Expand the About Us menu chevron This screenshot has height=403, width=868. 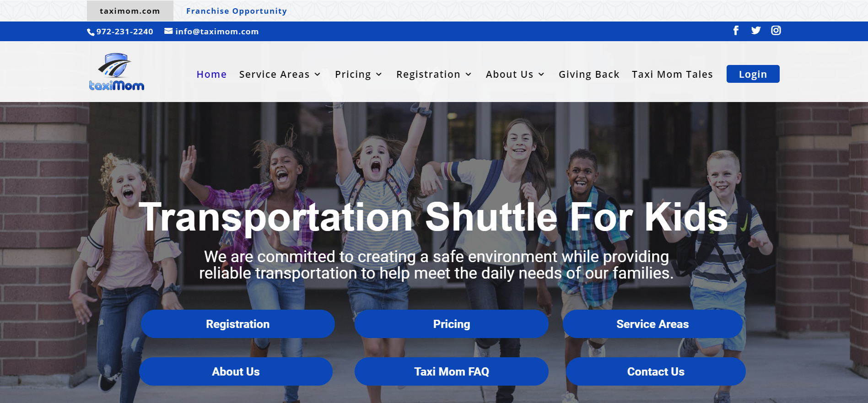(541, 75)
